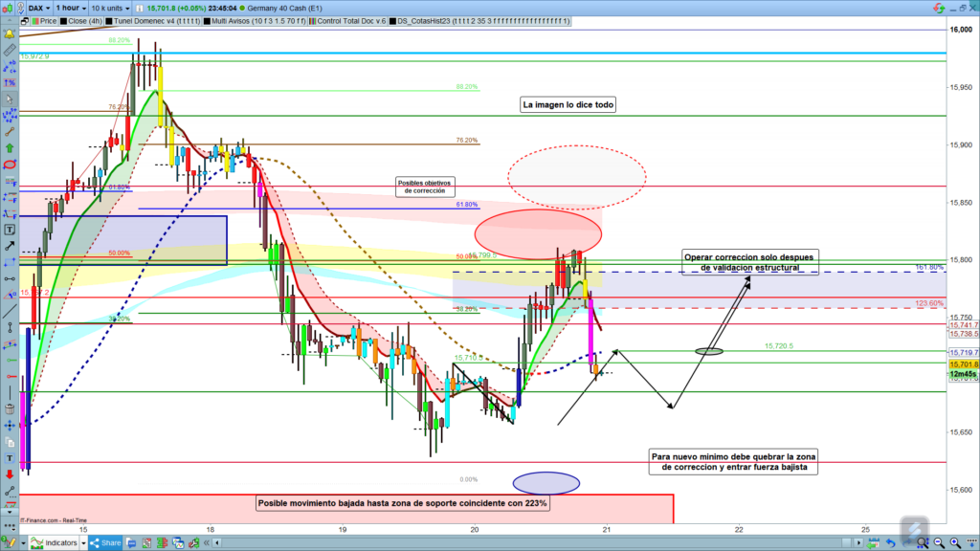980x551 pixels.
Task: Click the alert bell icon in left toolbar
Action: coord(10,33)
